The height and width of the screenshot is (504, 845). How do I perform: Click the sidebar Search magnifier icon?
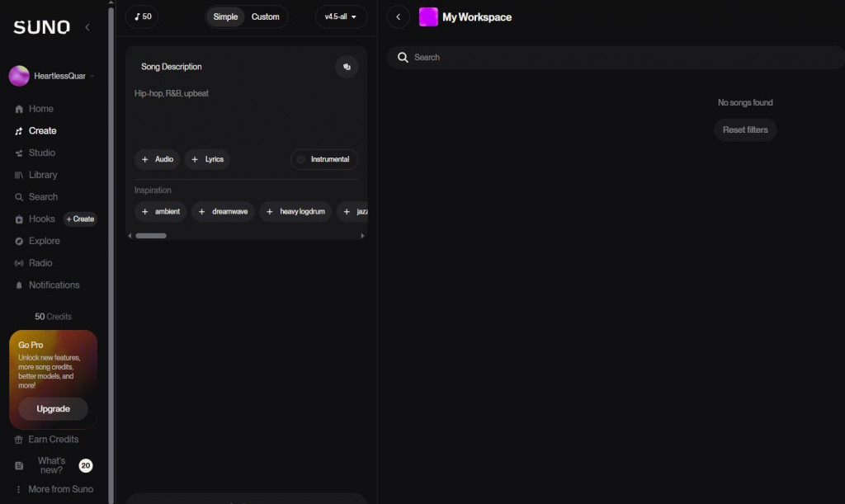pyautogui.click(x=19, y=198)
